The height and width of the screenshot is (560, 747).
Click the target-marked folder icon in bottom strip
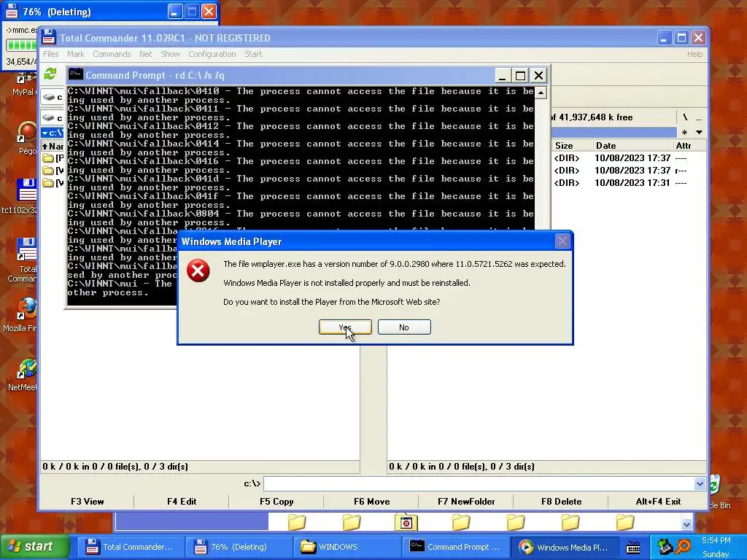(x=406, y=522)
